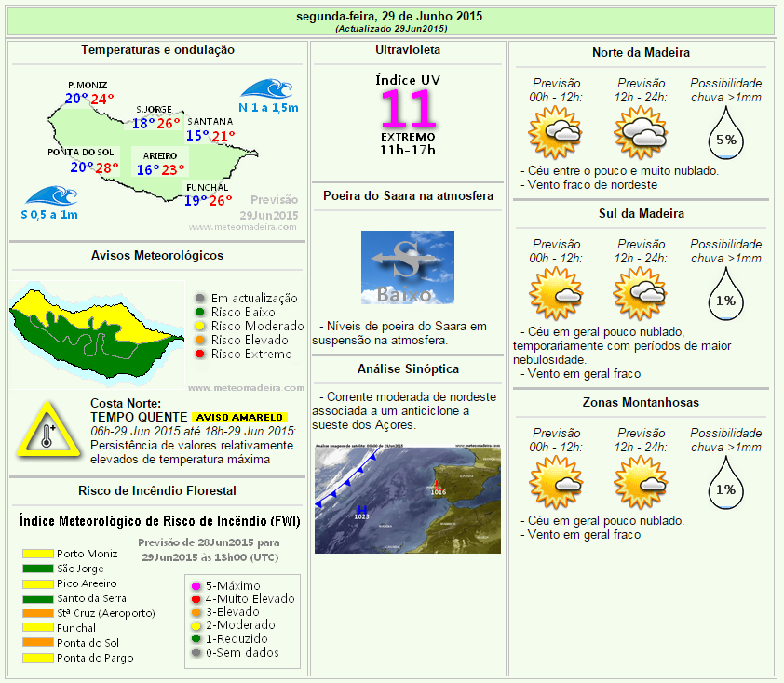Click the north coast wave icon
This screenshot has width=784, height=683.
(266, 88)
